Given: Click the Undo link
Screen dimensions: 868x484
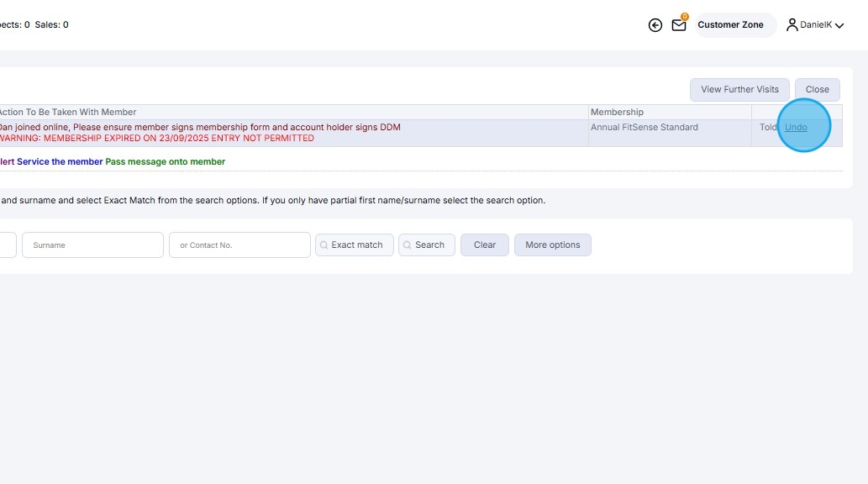Looking at the screenshot, I should click(796, 128).
